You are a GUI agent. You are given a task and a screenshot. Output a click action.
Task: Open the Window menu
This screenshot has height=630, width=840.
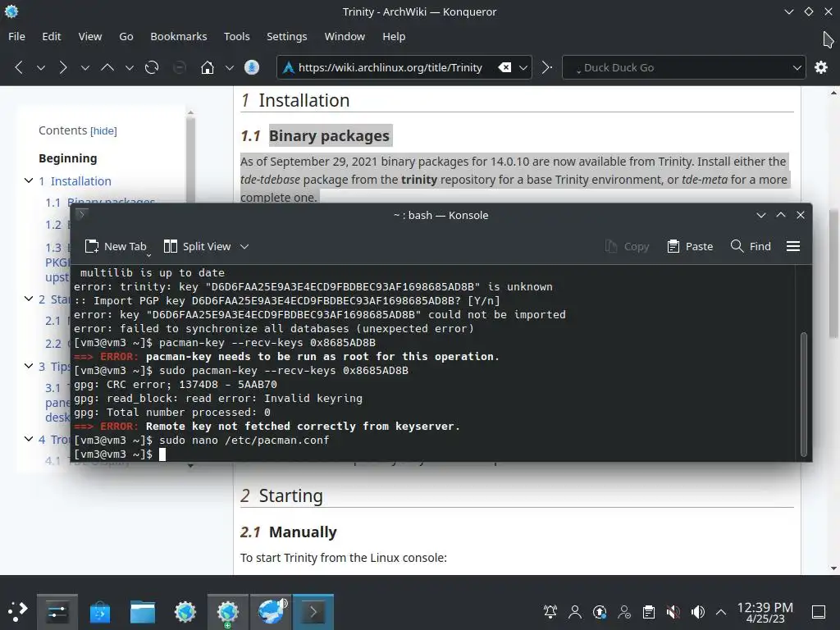345,36
